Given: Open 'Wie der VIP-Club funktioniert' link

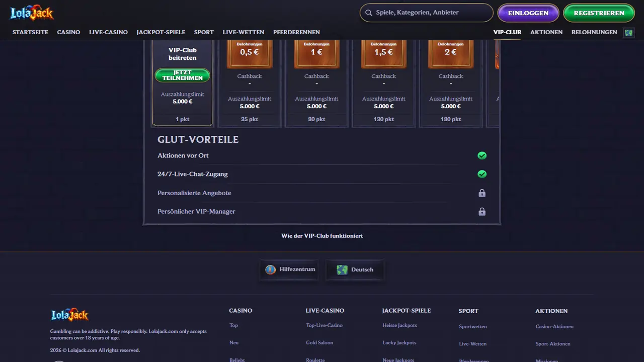Looking at the screenshot, I should coord(322,236).
